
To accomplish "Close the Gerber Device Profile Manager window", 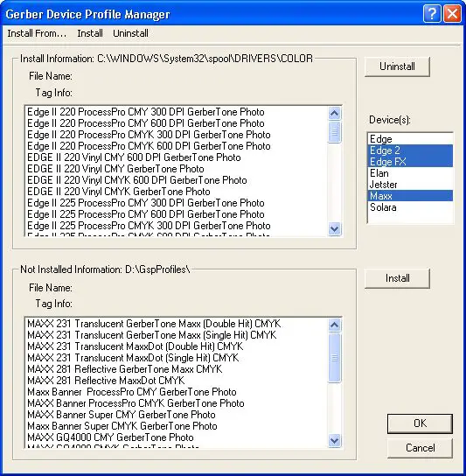I will [452, 14].
